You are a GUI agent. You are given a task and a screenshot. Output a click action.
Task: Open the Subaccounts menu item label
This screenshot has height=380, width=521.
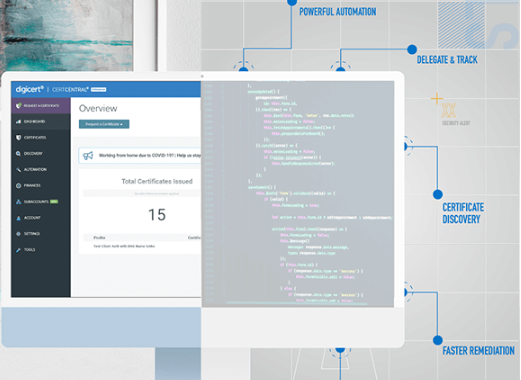point(36,202)
